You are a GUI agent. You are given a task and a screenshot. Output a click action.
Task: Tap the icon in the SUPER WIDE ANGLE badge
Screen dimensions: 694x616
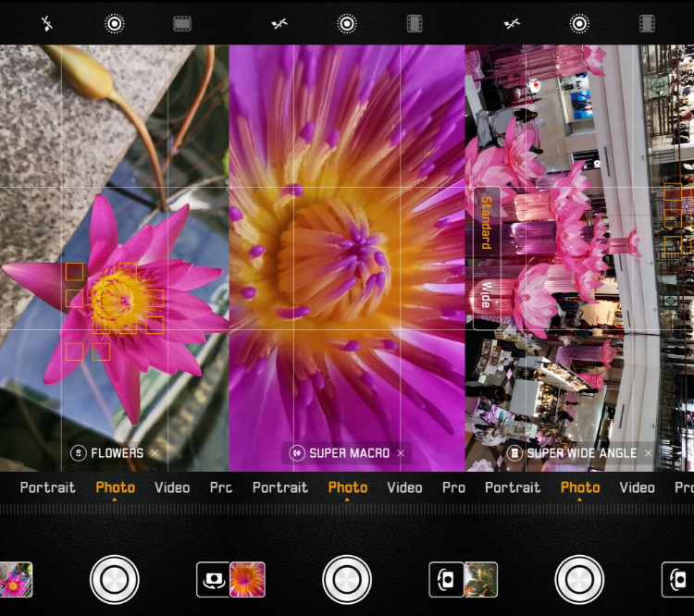[x=514, y=453]
